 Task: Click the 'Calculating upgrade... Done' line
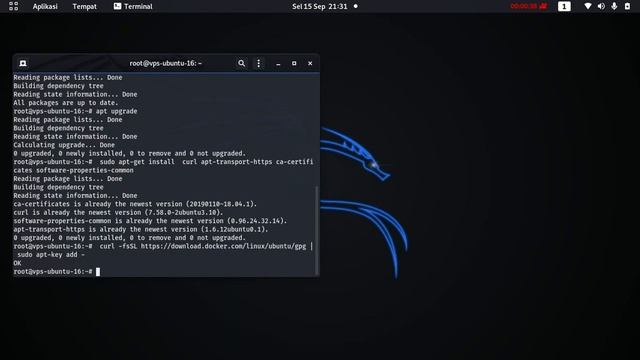point(64,145)
